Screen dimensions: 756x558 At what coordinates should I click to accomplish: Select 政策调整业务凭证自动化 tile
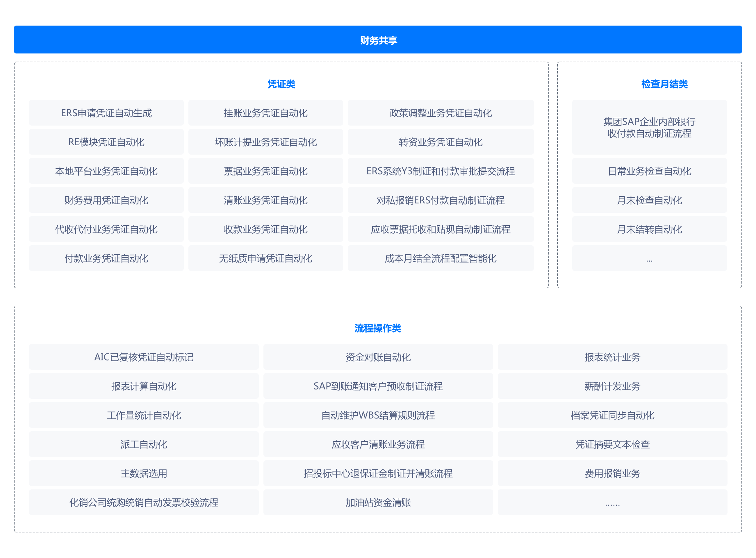click(x=440, y=113)
